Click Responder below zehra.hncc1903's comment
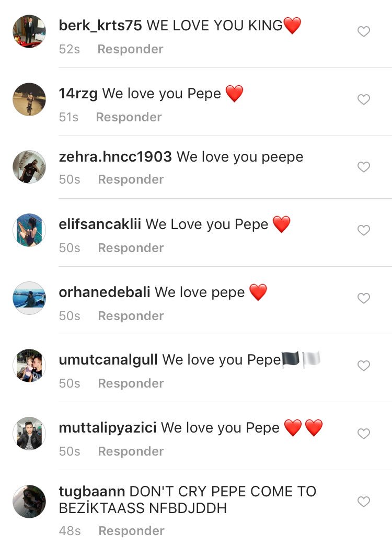This screenshot has width=392, height=545. click(131, 179)
